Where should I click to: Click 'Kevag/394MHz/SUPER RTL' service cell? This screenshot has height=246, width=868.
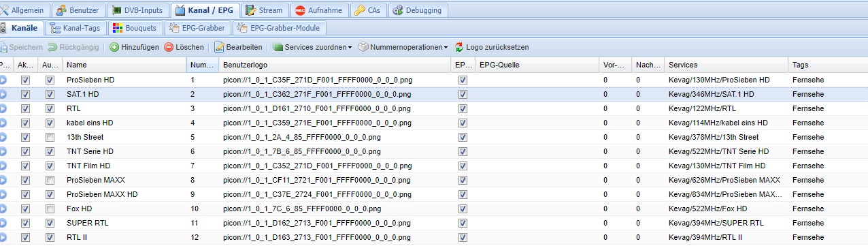[x=716, y=223]
